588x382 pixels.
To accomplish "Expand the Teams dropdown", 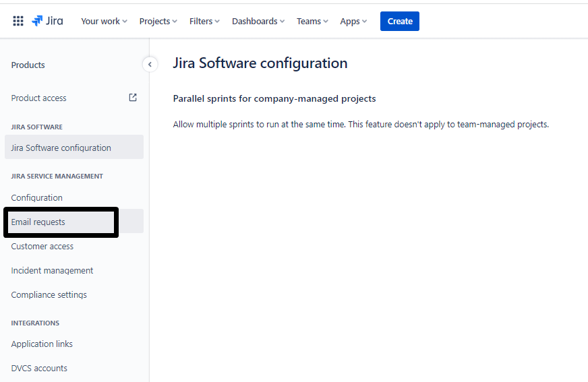I will [312, 22].
